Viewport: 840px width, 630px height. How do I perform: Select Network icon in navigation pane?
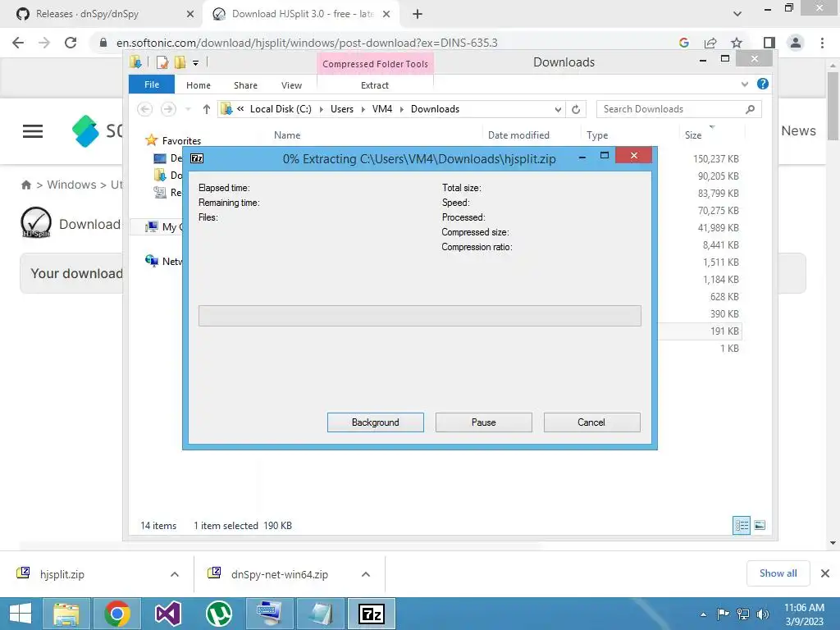pos(152,261)
